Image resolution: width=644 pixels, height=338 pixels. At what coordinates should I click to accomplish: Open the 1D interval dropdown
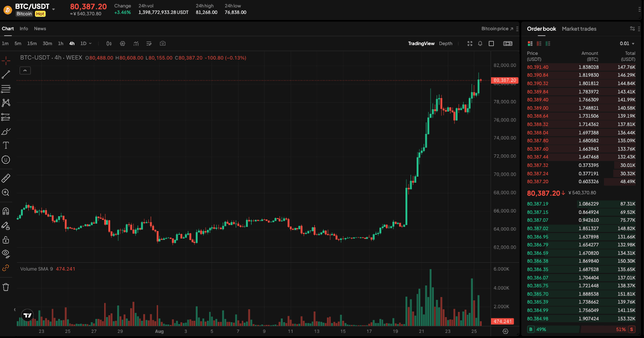86,44
